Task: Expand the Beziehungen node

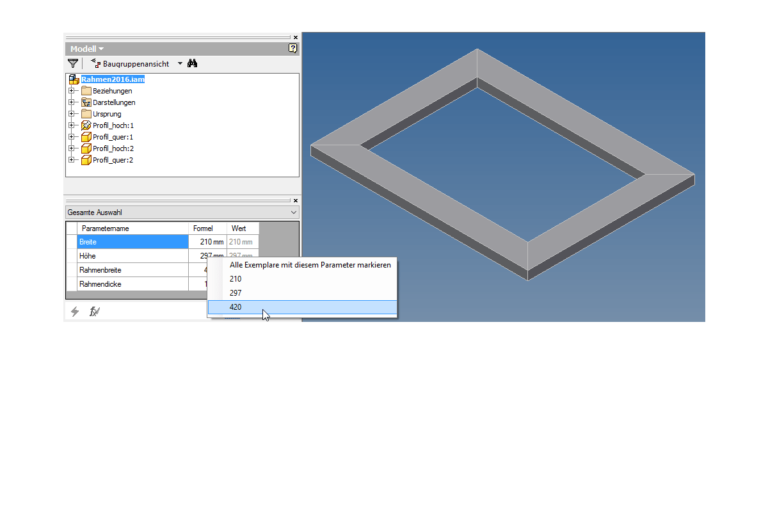Action: [x=72, y=91]
